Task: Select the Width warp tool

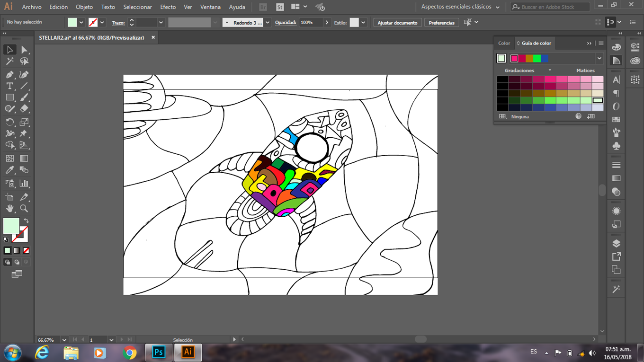Action: (x=9, y=133)
